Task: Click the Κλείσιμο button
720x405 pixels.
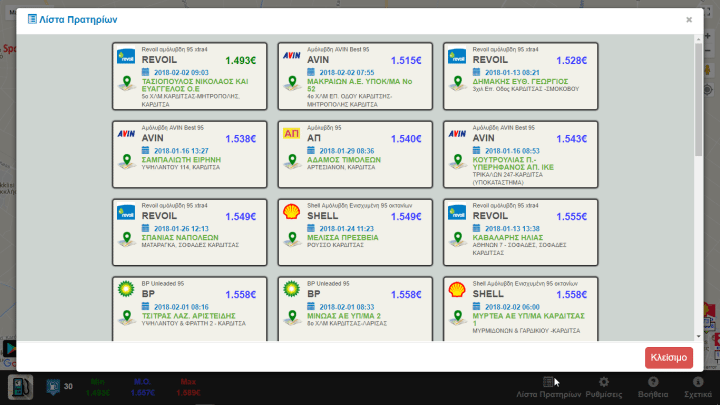Action: tap(669, 358)
